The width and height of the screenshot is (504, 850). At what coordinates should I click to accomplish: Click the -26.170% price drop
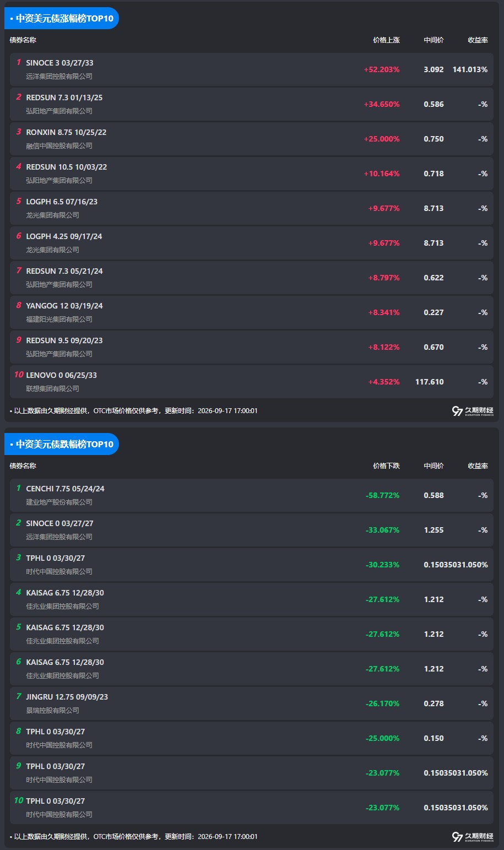tap(382, 703)
